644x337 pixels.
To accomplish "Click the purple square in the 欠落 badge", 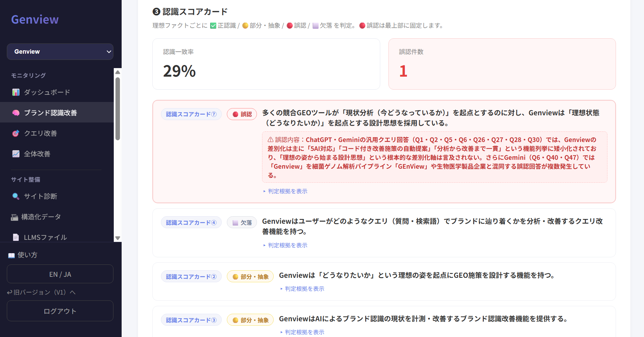I will (235, 223).
